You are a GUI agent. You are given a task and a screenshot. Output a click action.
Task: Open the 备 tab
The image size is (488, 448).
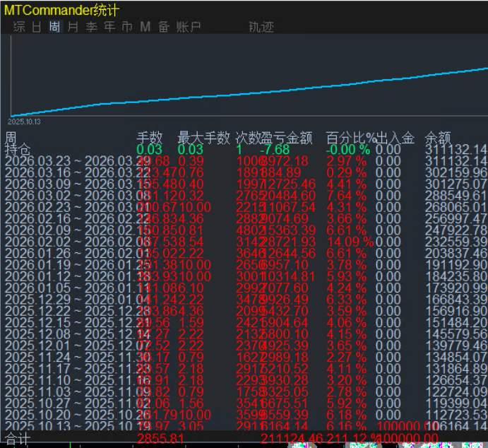164,27
